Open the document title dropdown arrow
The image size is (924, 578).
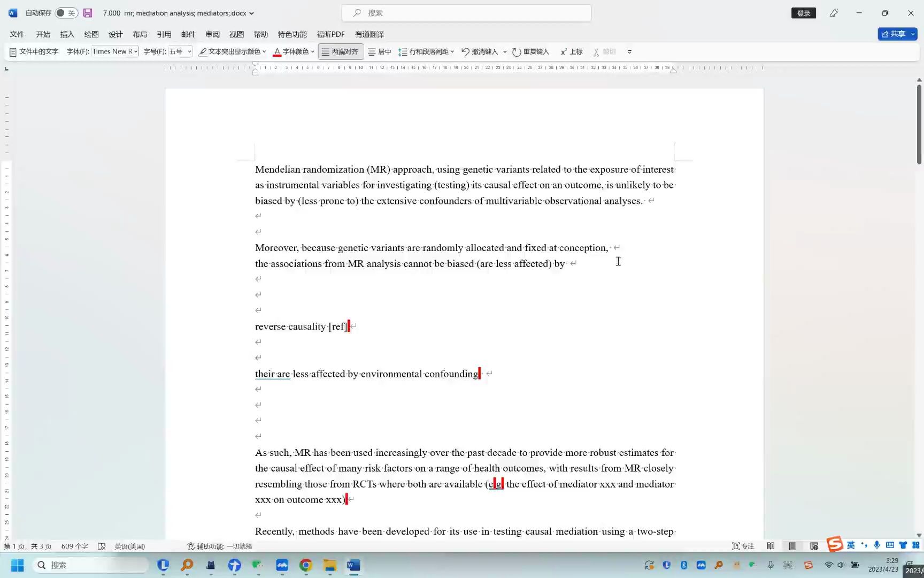[252, 13]
